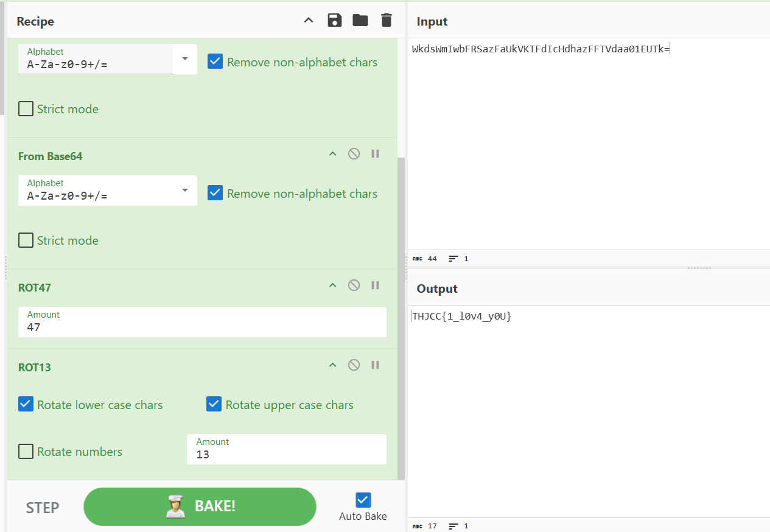Toggle the Auto Bake checkbox
Screen dimensions: 770x532
click(363, 500)
